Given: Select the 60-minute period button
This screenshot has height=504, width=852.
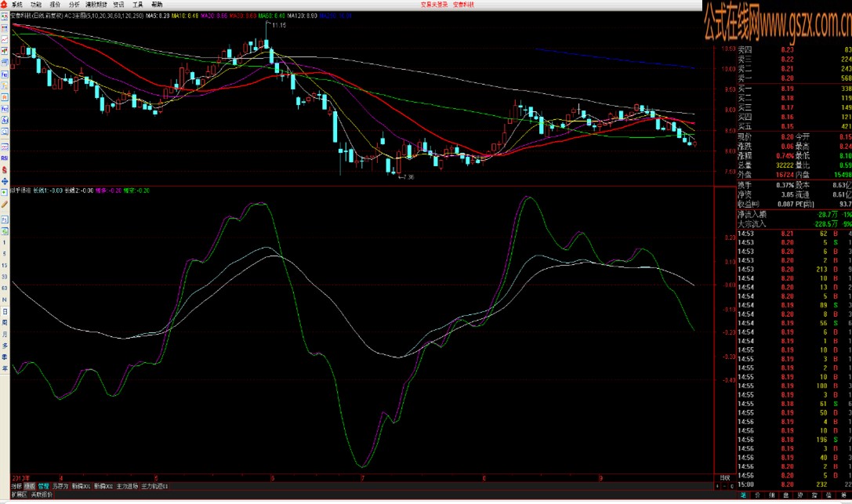Looking at the screenshot, I should coord(5,288).
